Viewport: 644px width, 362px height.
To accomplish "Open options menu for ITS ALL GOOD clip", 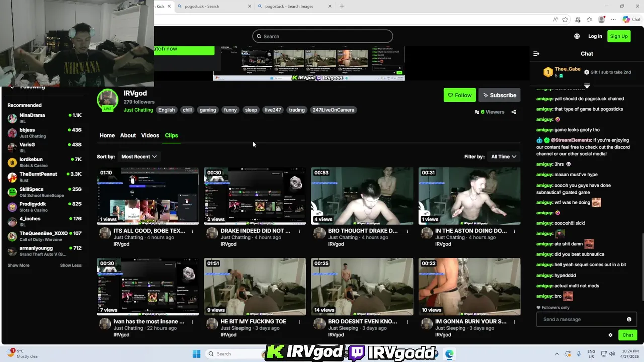I will pos(192,231).
